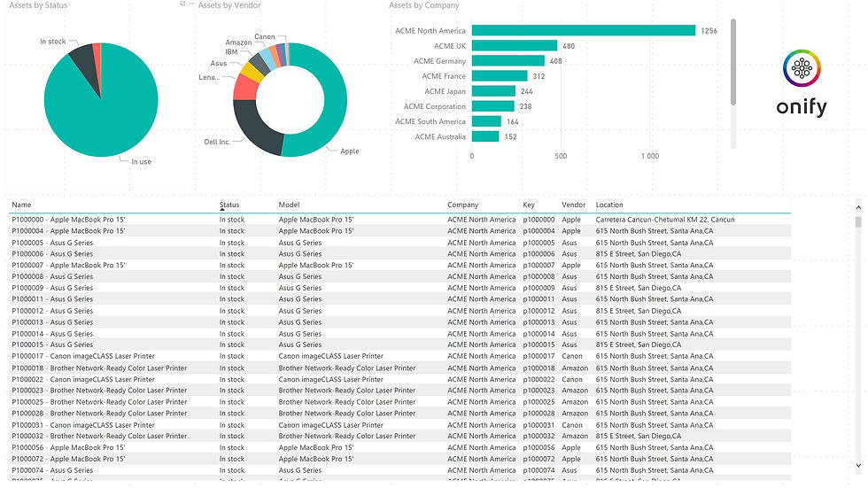Select the yellow Asus donut segment
The image size is (868, 488).
click(253, 72)
